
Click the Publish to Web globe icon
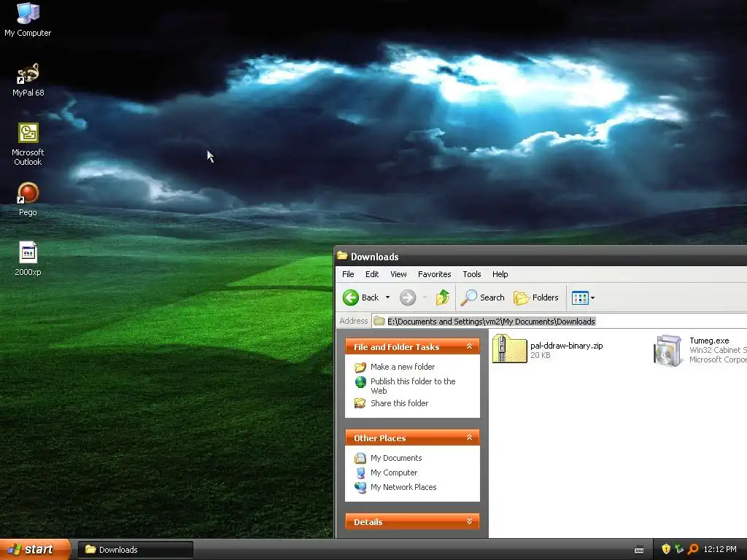[x=360, y=382]
